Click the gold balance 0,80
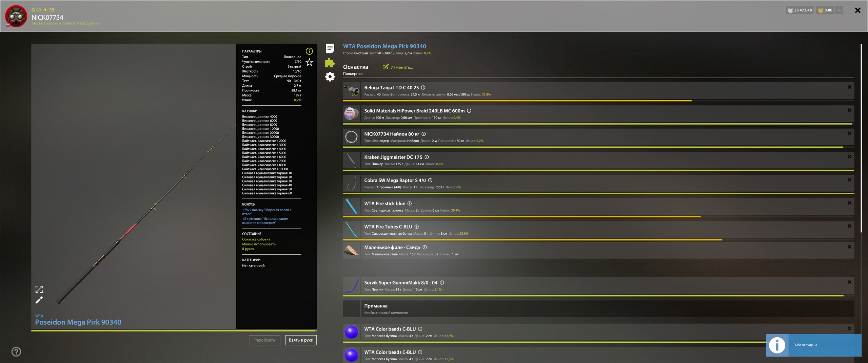Viewport: 868px width, 363px height. pyautogui.click(x=825, y=10)
